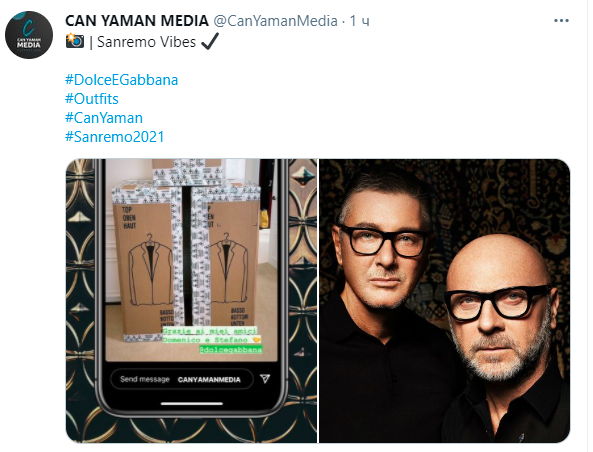Click the @dolcegabbana mention in the story image
Image resolution: width=593 pixels, height=452 pixels.
[231, 349]
